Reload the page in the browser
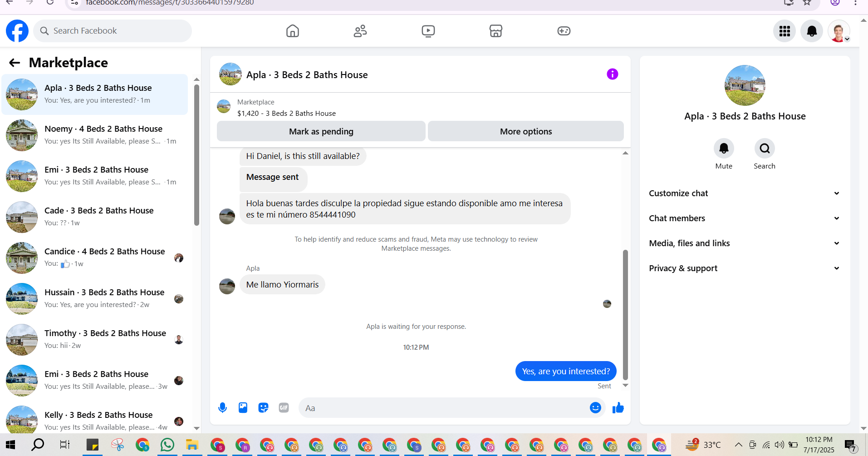Viewport: 868px width, 456px height. 50,2
